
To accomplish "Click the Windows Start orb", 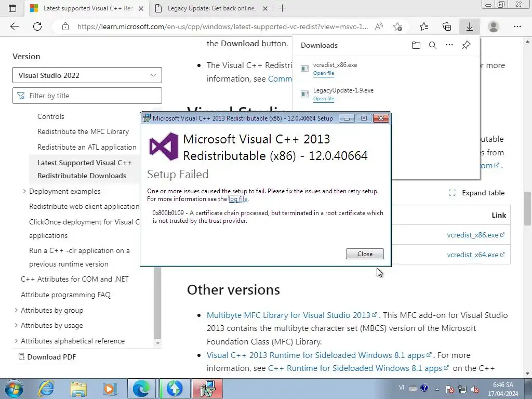I will [14, 389].
